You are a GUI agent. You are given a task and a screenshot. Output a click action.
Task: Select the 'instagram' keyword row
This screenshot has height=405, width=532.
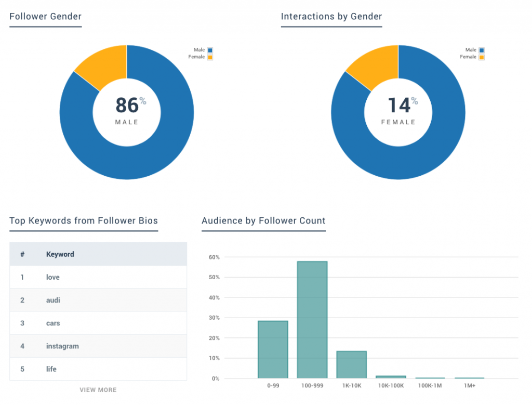(x=98, y=346)
